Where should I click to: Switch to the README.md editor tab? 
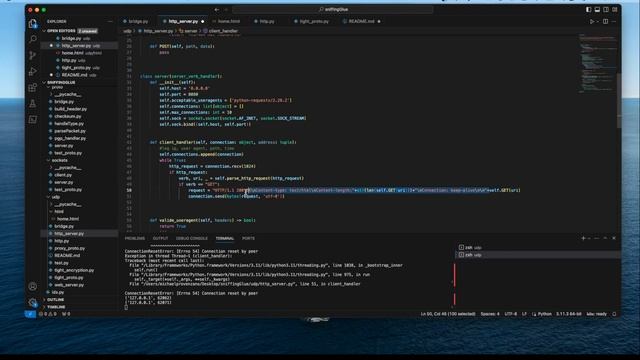(361, 21)
